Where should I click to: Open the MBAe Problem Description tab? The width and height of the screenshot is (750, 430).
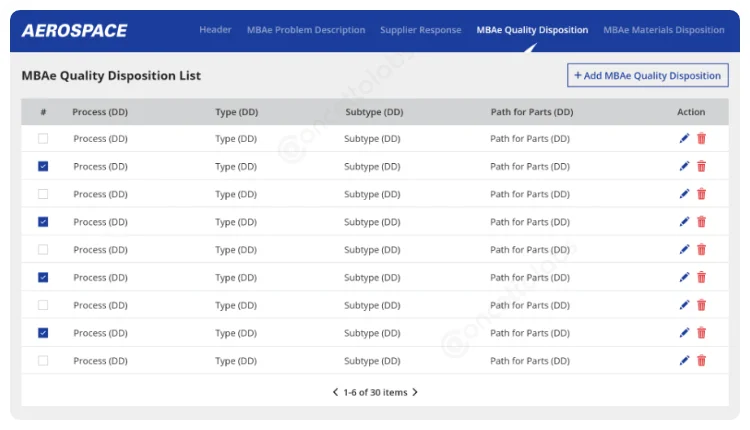[x=306, y=30]
